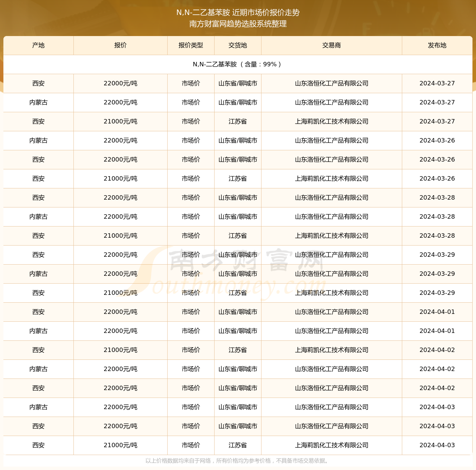The height and width of the screenshot is (470, 476).
Task: Click date 2024-04-01 in the 西安 row
Action: (x=437, y=312)
